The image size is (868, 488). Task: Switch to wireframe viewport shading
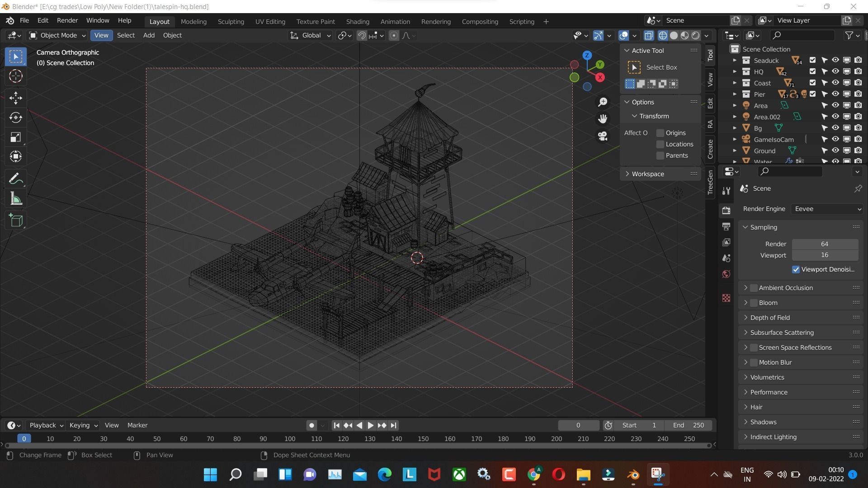[663, 35]
